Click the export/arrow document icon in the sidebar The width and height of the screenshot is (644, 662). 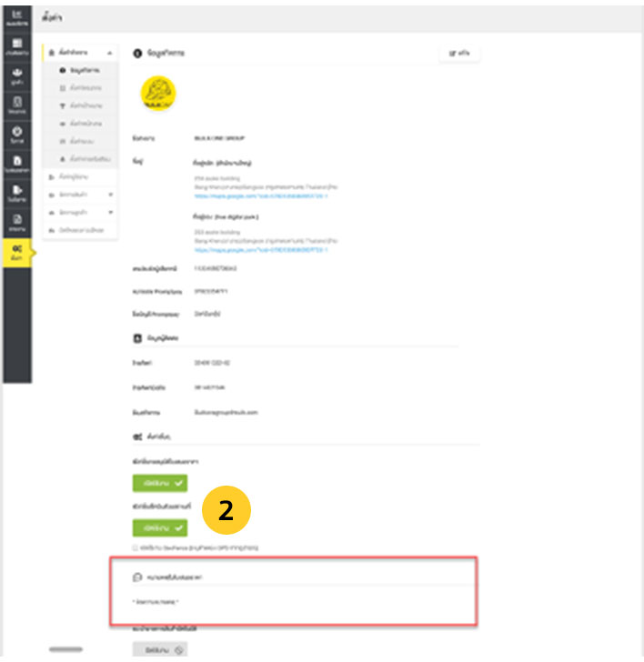pos(15,192)
